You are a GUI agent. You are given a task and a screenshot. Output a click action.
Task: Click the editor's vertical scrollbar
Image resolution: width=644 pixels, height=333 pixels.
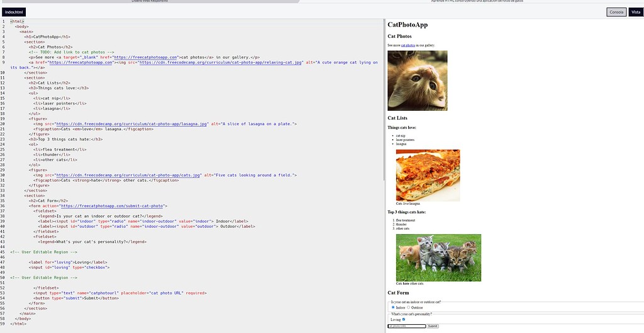coord(384,99)
